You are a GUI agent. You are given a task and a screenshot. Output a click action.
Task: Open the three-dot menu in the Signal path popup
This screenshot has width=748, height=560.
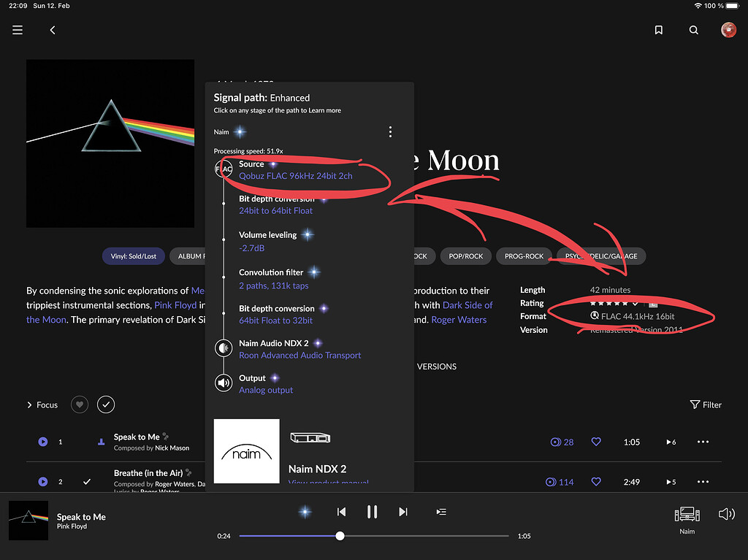coord(390,131)
